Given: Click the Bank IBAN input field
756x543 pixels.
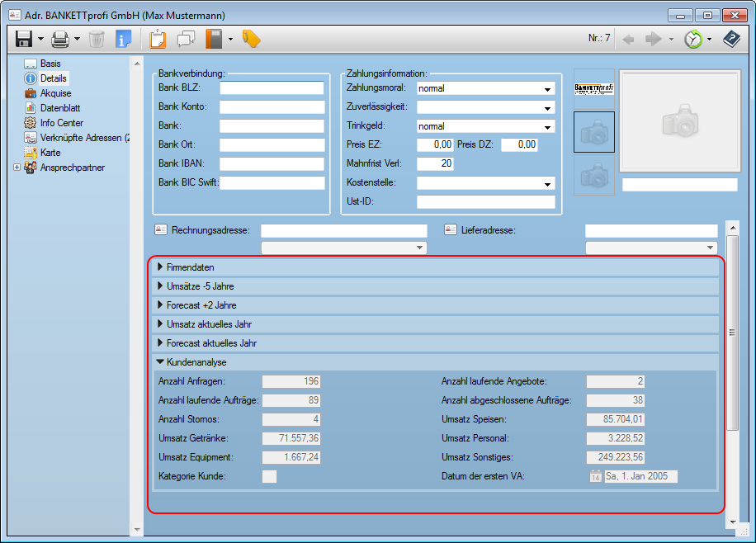Looking at the screenshot, I should coord(271,164).
